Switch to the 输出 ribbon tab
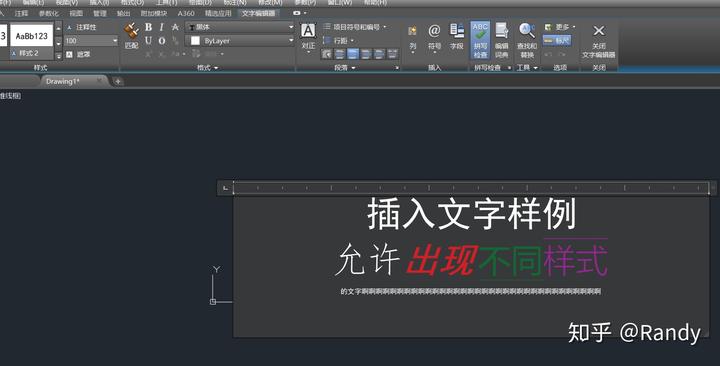 (x=124, y=13)
